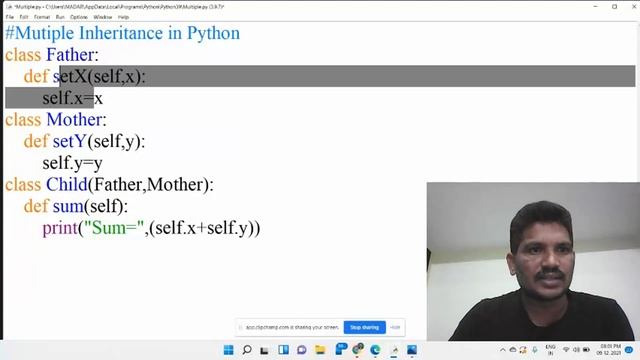Open the Photos app on the taskbar
The width and height of the screenshot is (640, 360).
412,350
